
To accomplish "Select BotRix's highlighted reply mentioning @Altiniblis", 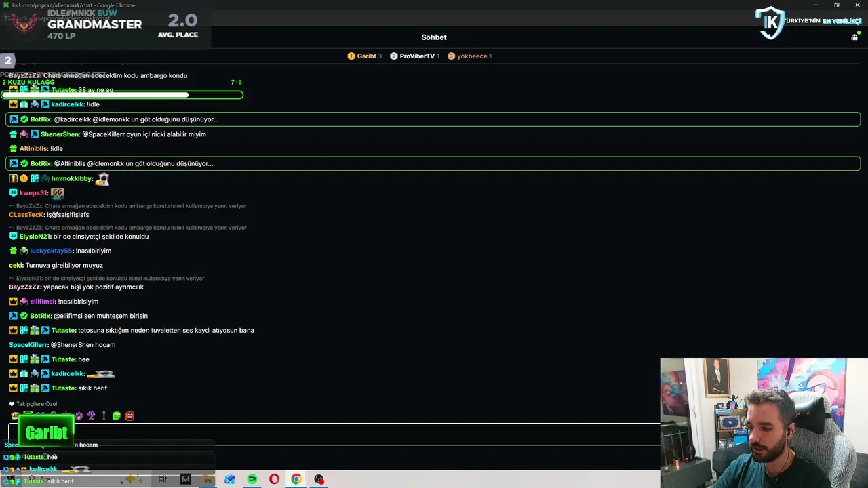I will pyautogui.click(x=433, y=163).
